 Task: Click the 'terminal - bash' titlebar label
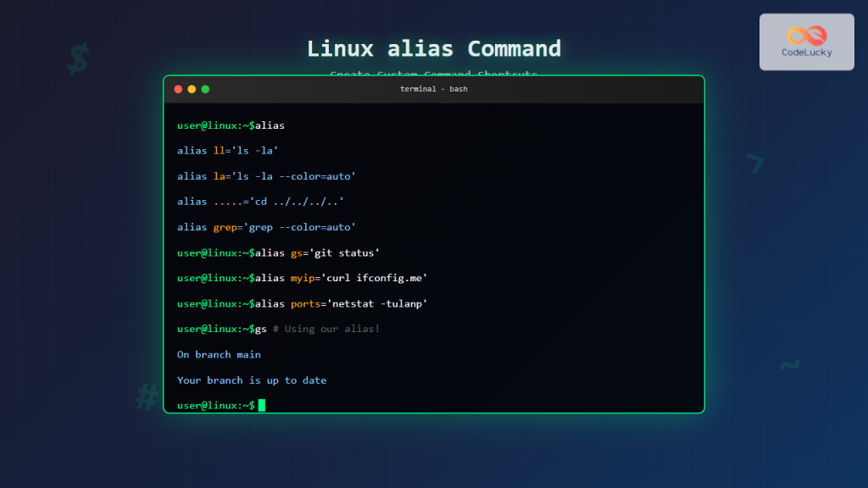(x=434, y=88)
